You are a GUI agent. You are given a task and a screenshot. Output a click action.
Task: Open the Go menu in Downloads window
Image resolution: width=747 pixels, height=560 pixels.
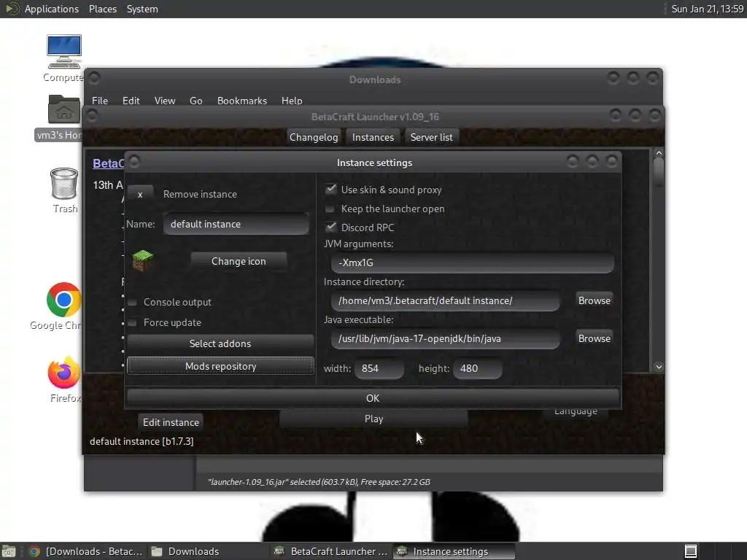coord(196,101)
